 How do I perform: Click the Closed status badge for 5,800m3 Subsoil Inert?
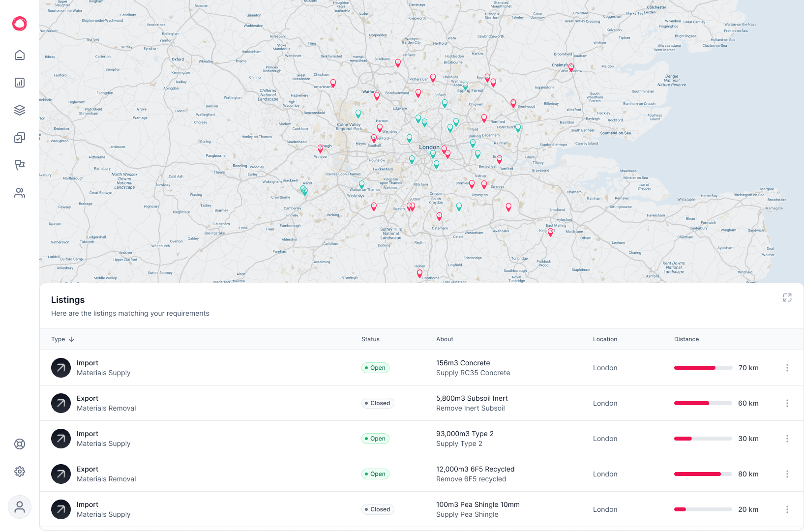tap(378, 403)
